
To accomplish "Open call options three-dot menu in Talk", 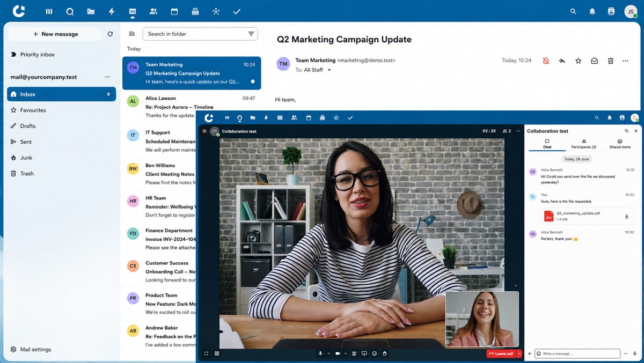I will (518, 131).
